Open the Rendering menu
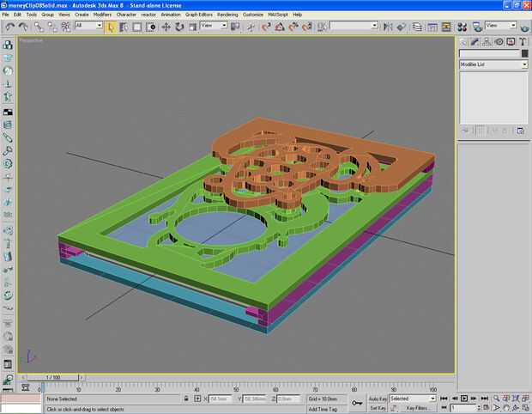The image size is (532, 414). pyautogui.click(x=227, y=15)
